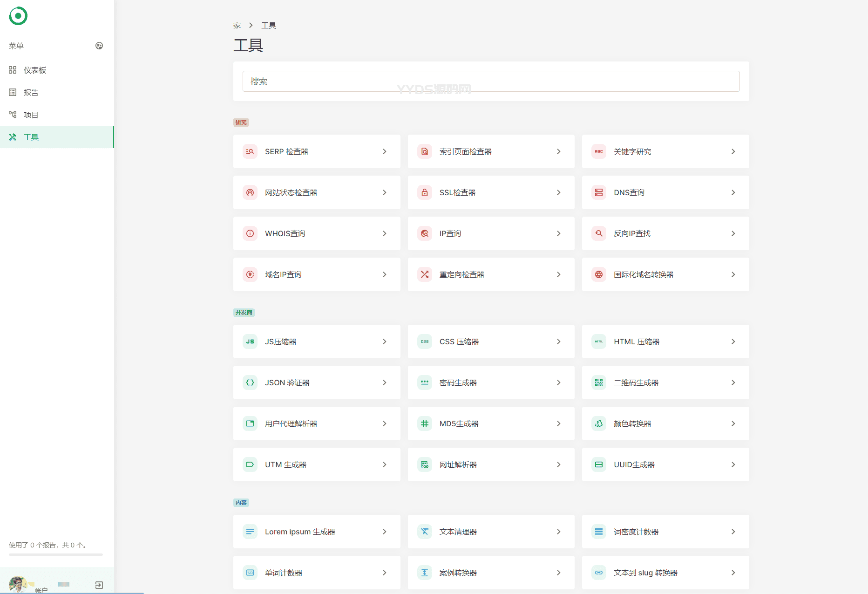868x594 pixels.
Task: Click the 内容 category badge
Action: click(x=241, y=503)
